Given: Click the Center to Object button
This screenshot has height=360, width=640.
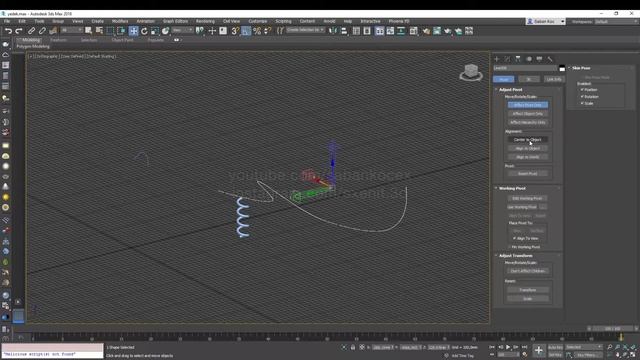Looking at the screenshot, I should (x=528, y=140).
